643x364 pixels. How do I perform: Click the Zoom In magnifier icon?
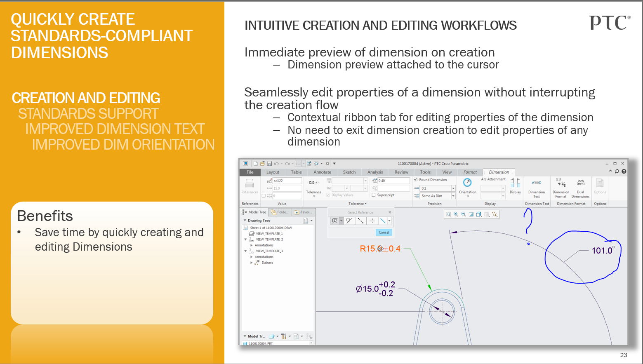coord(456,214)
